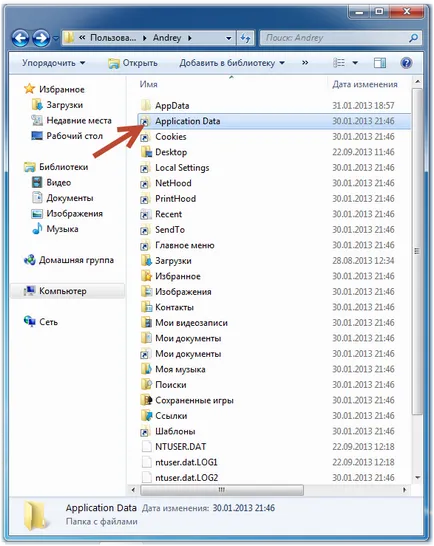Open recent locations dropdown beside navigation arrows
The height and width of the screenshot is (546, 434).
(x=55, y=38)
